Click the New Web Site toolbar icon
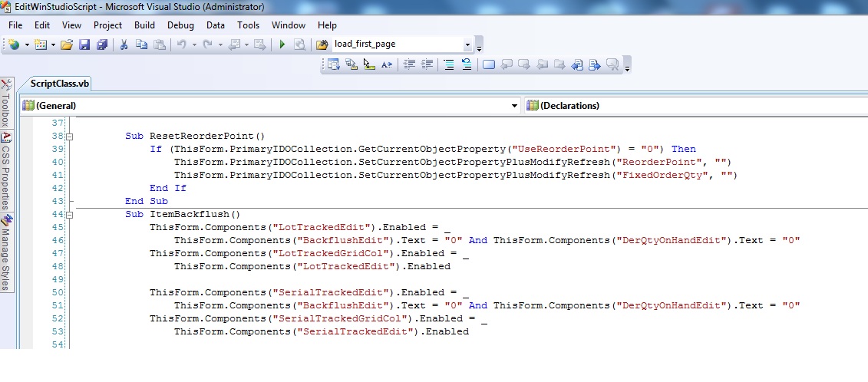 click(x=13, y=44)
